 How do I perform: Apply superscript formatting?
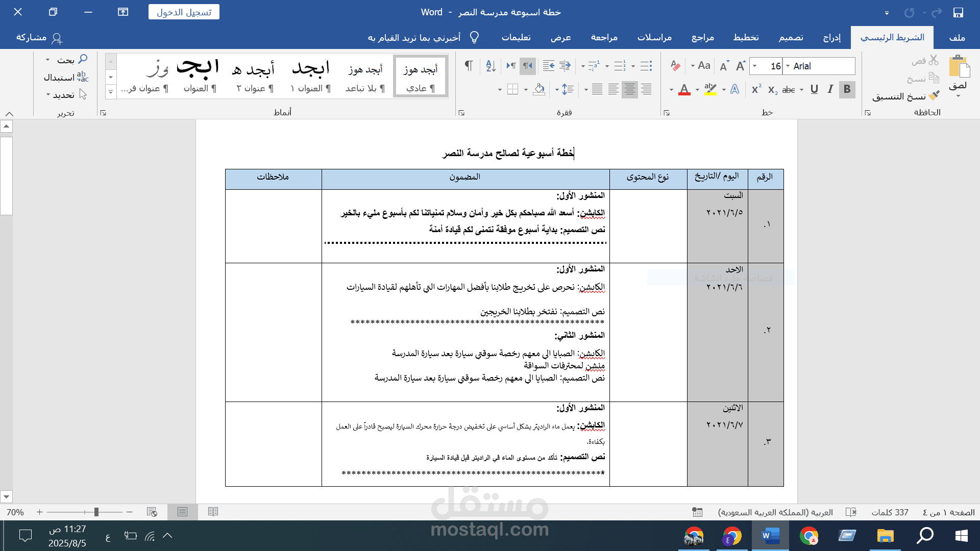coord(755,90)
